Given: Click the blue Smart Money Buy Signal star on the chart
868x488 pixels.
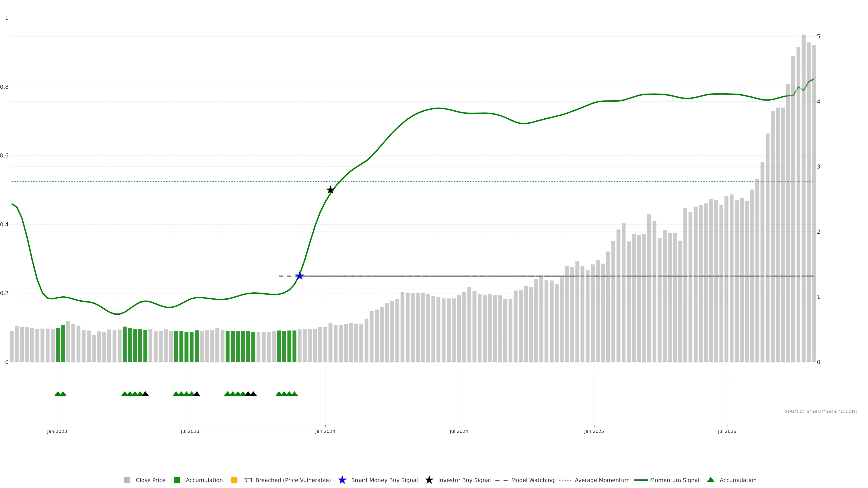Looking at the screenshot, I should click(x=299, y=276).
